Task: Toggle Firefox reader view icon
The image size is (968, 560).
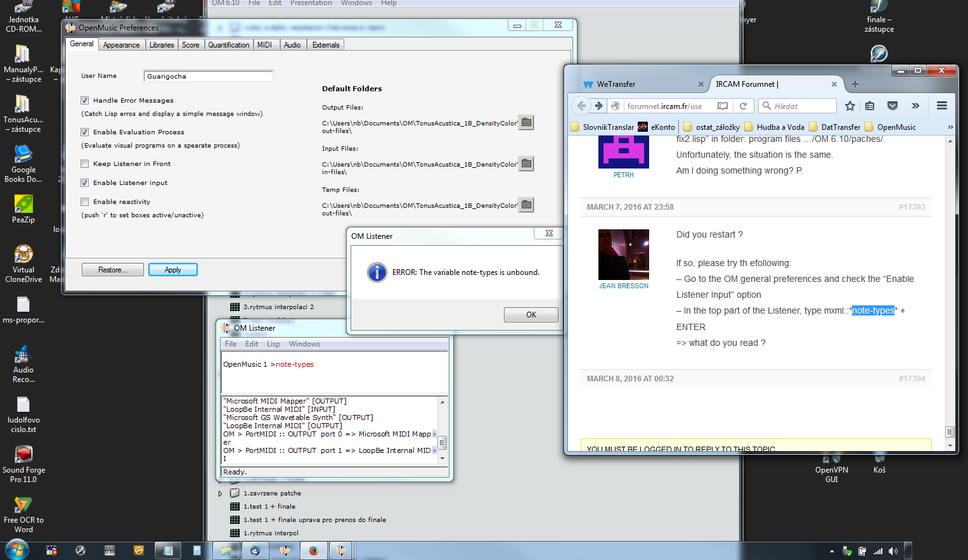Action: pyautogui.click(x=722, y=106)
